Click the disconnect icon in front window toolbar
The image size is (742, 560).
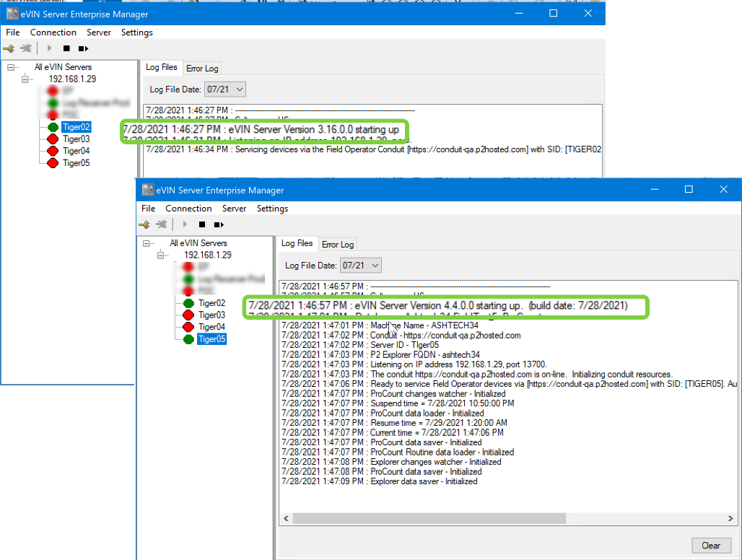tap(162, 225)
